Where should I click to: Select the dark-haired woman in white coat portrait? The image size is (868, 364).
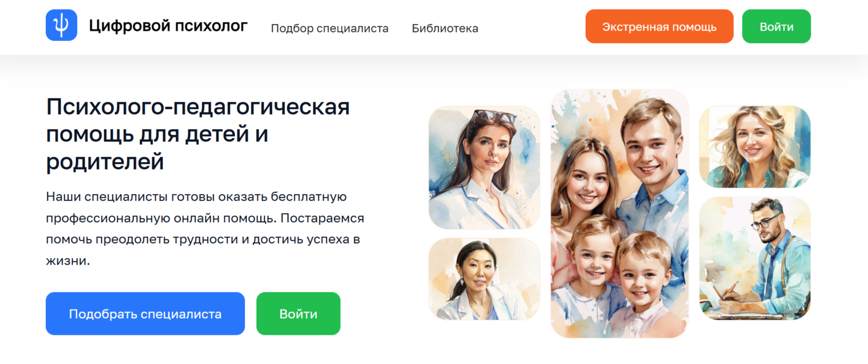click(x=484, y=279)
